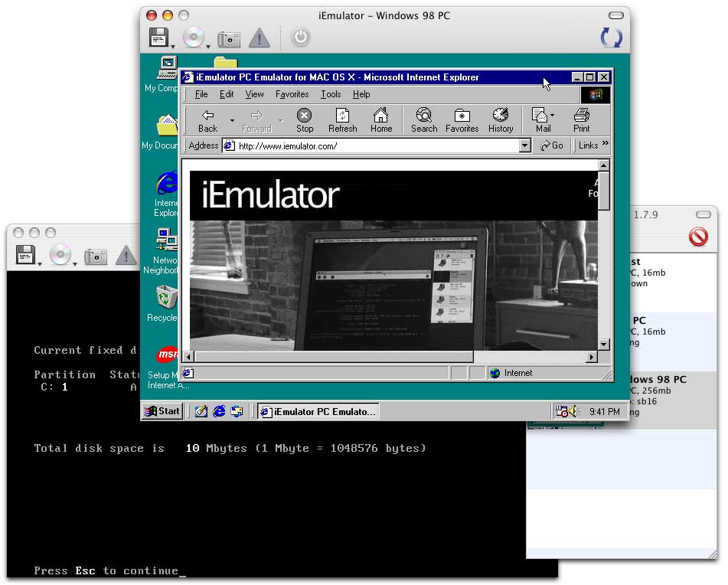Open the Search pane in Internet Explorer
Screen dimensions: 728x585
pyautogui.click(x=424, y=120)
